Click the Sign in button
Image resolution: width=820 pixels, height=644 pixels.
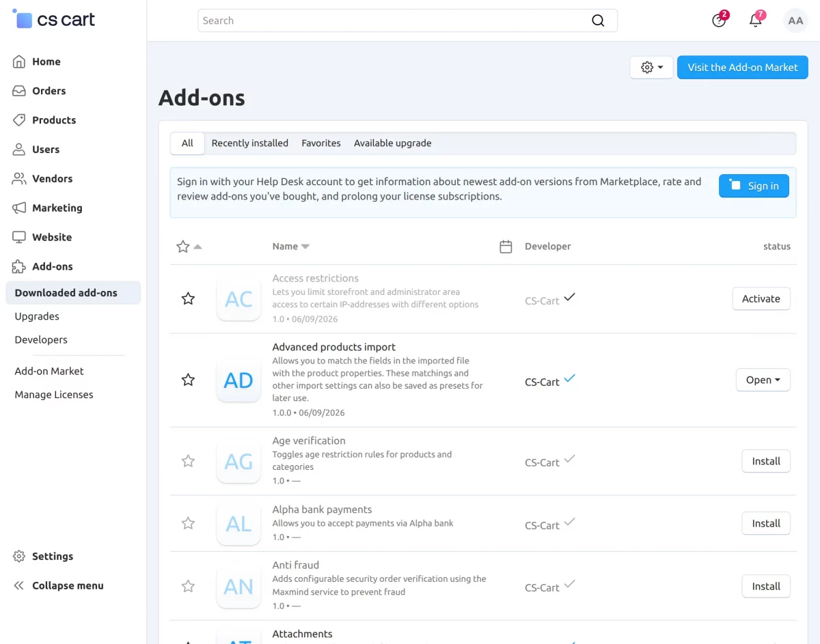[754, 186]
